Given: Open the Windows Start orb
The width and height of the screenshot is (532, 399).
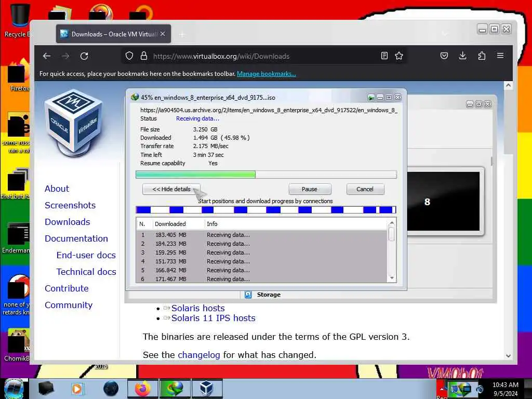Looking at the screenshot, I should pyautogui.click(x=14, y=389).
